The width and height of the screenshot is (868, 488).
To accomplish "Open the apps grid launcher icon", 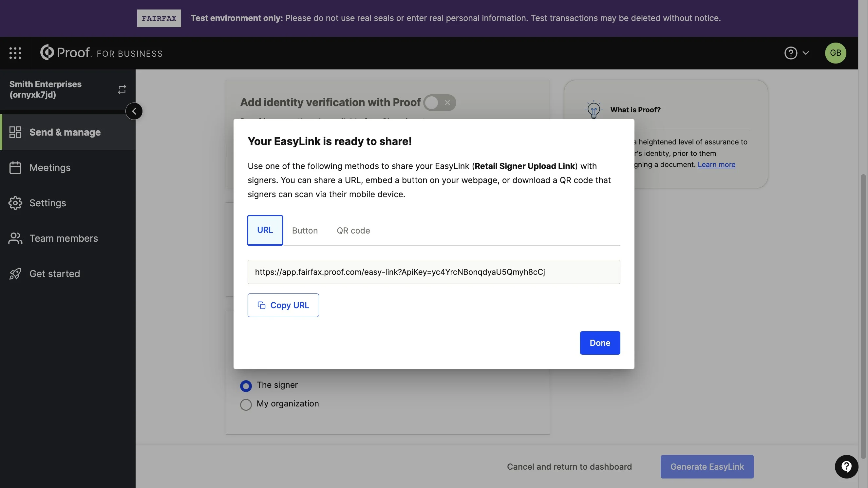I will [15, 53].
